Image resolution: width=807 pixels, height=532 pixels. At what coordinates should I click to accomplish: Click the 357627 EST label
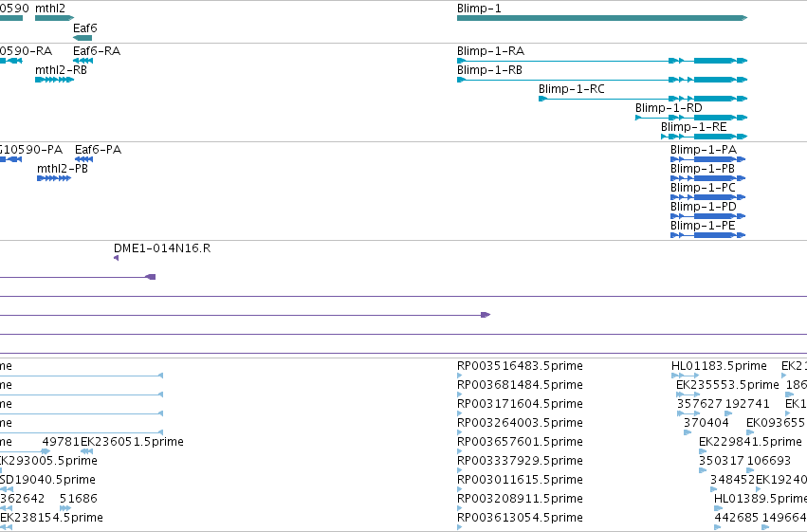pyautogui.click(x=699, y=404)
